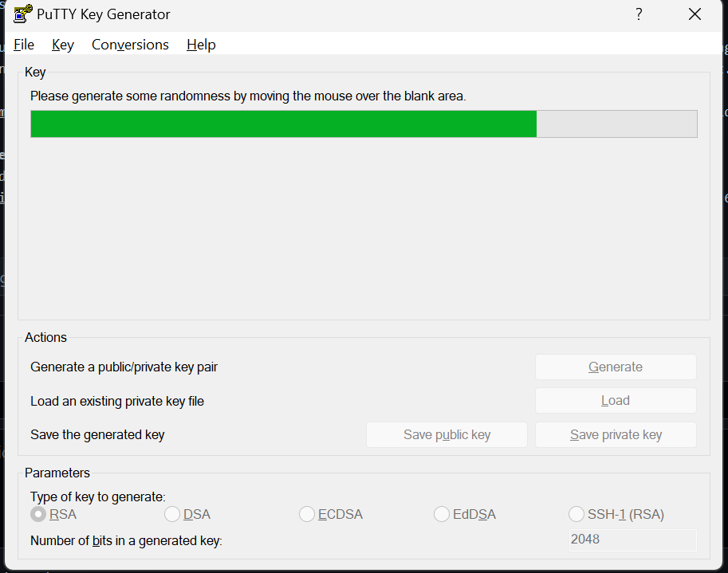728x573 pixels.
Task: Open the Help menu
Action: pos(201,45)
